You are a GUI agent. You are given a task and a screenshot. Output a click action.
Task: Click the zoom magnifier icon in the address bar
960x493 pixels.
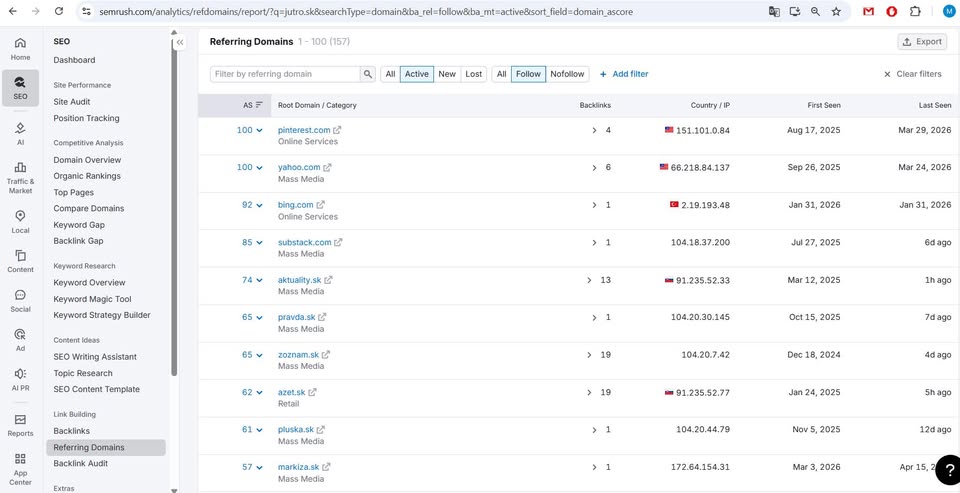click(815, 12)
